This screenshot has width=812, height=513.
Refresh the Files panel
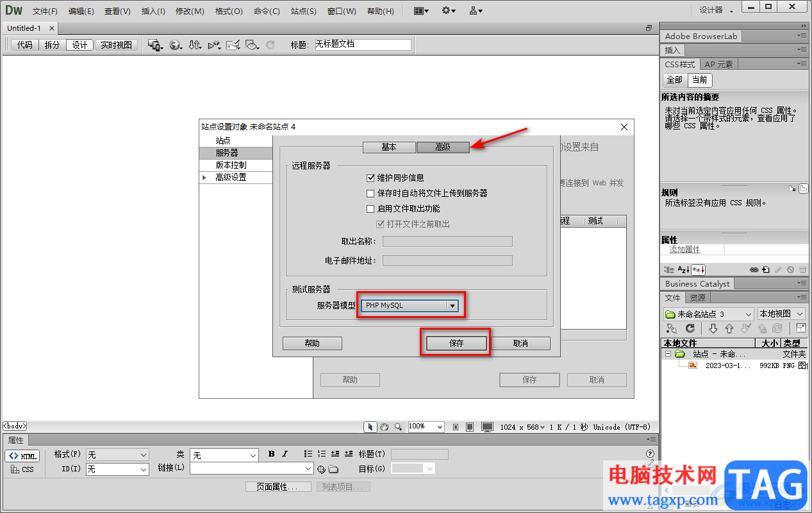[x=690, y=328]
